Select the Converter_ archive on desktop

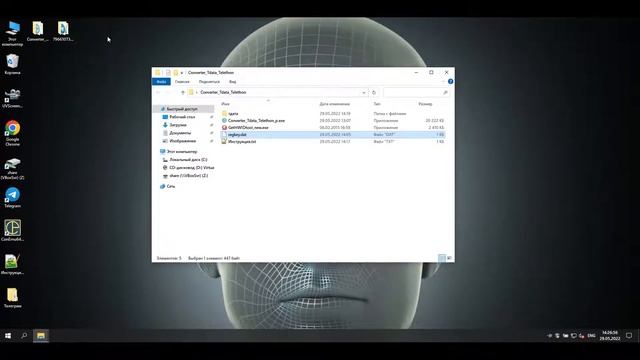[x=38, y=31]
